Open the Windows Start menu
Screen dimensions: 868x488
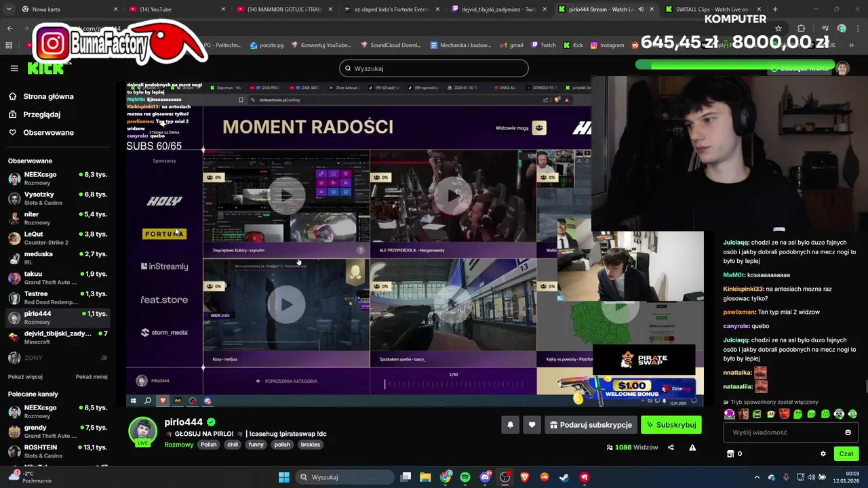(284, 477)
